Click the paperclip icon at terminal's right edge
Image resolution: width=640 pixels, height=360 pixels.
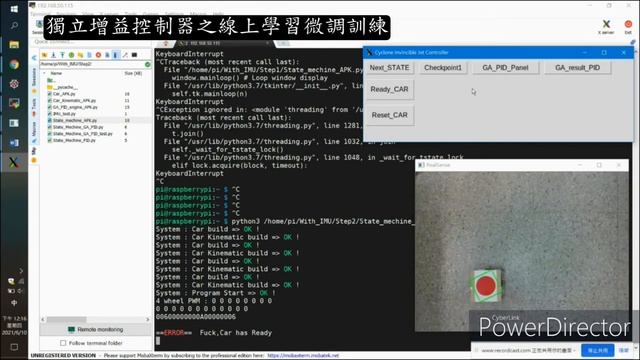pyautogui.click(x=633, y=42)
